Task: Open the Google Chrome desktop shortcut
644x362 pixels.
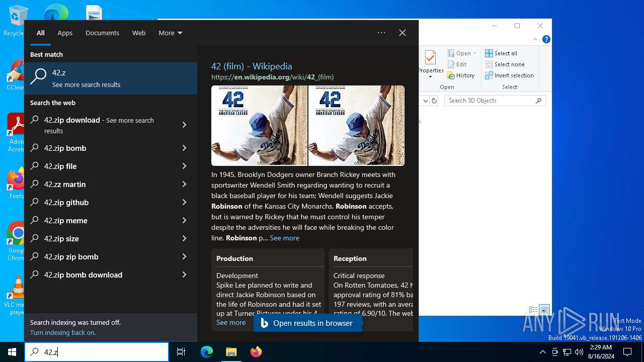Action: pos(16,241)
